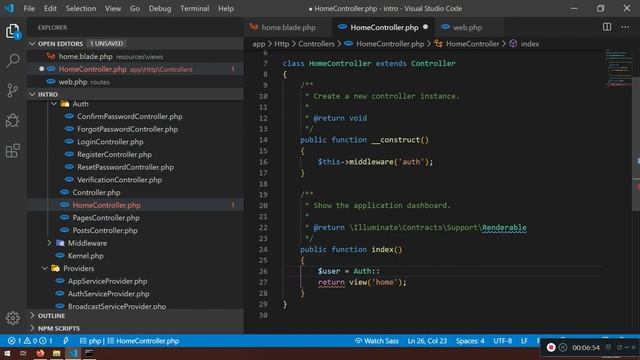Click Ln 26, Col 23 status item
The height and width of the screenshot is (360, 640).
coord(427,341)
